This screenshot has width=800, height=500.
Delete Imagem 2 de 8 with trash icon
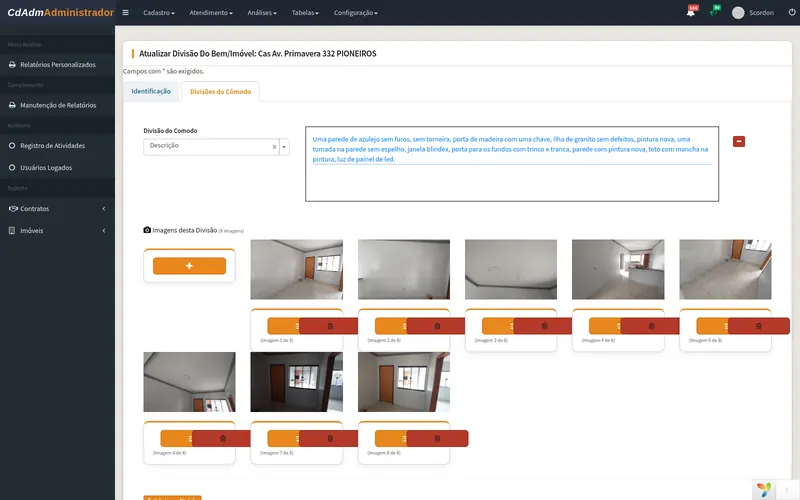click(x=437, y=326)
